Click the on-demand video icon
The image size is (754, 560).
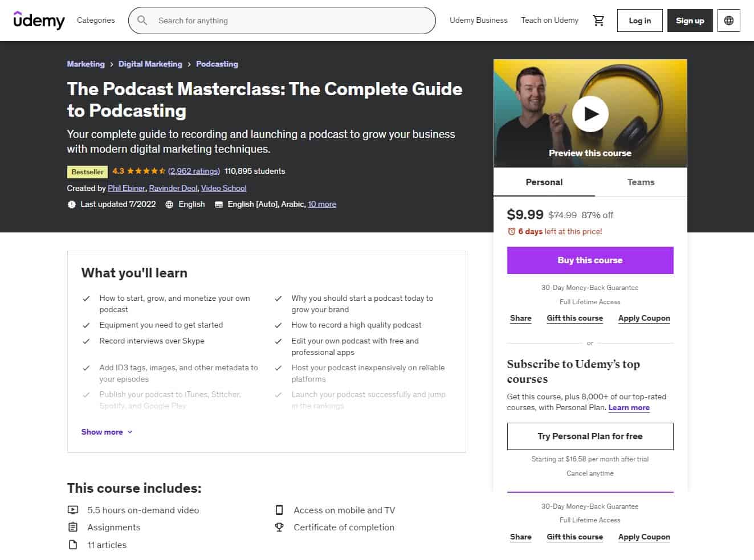73,510
